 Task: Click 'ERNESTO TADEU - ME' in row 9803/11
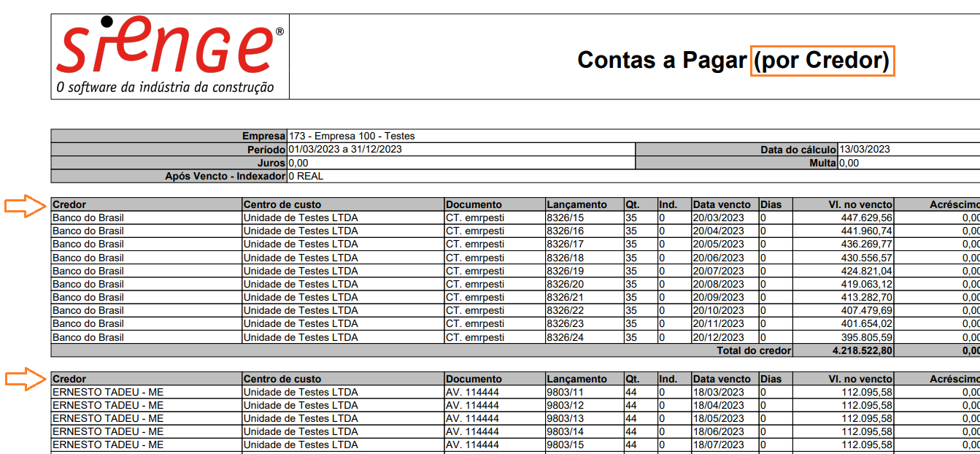pyautogui.click(x=108, y=392)
